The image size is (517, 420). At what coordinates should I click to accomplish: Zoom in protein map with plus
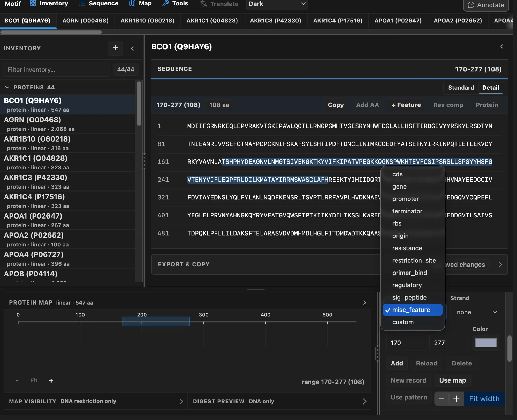point(51,380)
